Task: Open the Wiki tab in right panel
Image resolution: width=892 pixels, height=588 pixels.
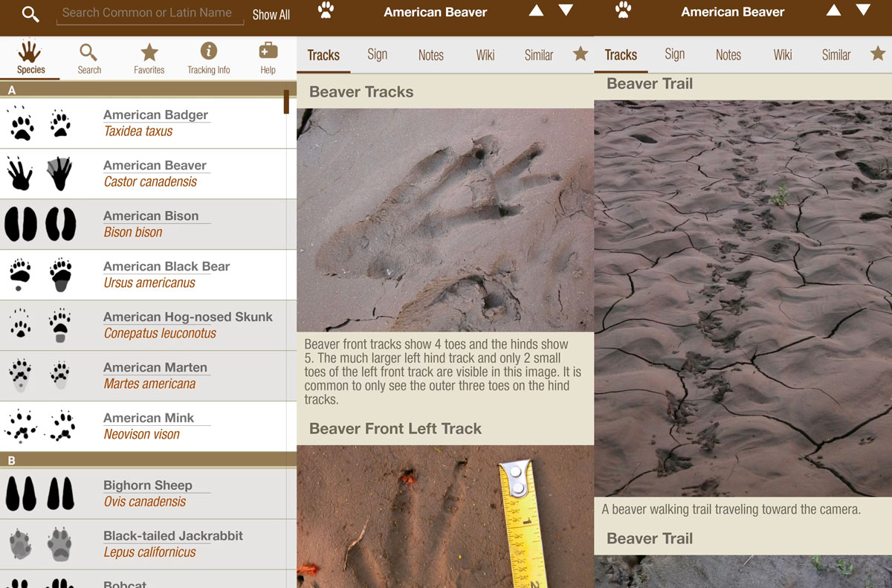Action: click(x=783, y=55)
